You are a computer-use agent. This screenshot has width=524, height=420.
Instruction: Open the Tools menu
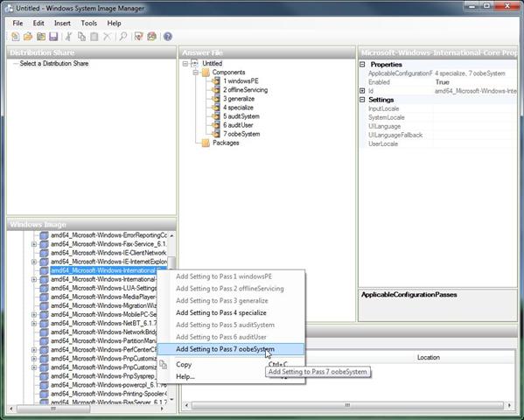click(x=88, y=23)
